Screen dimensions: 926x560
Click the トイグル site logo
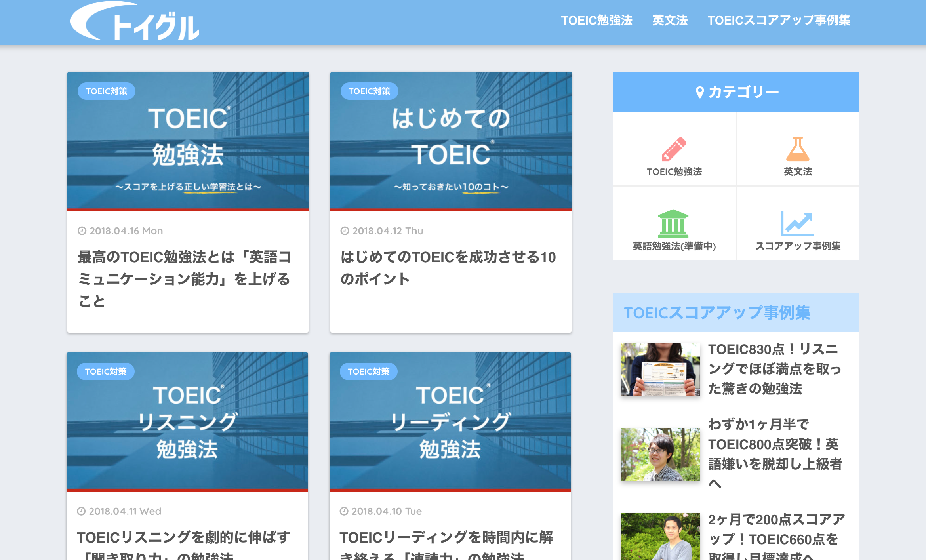[135, 21]
